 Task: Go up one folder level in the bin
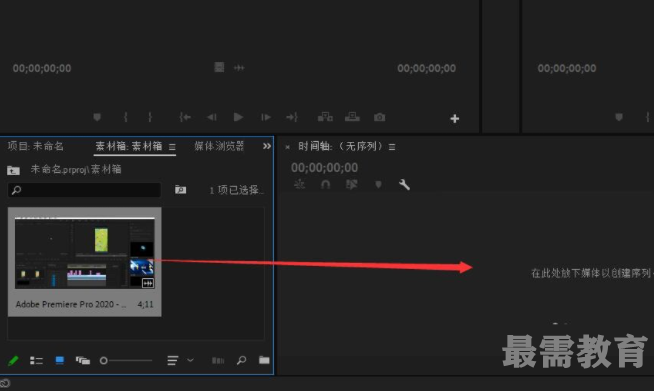pos(13,170)
